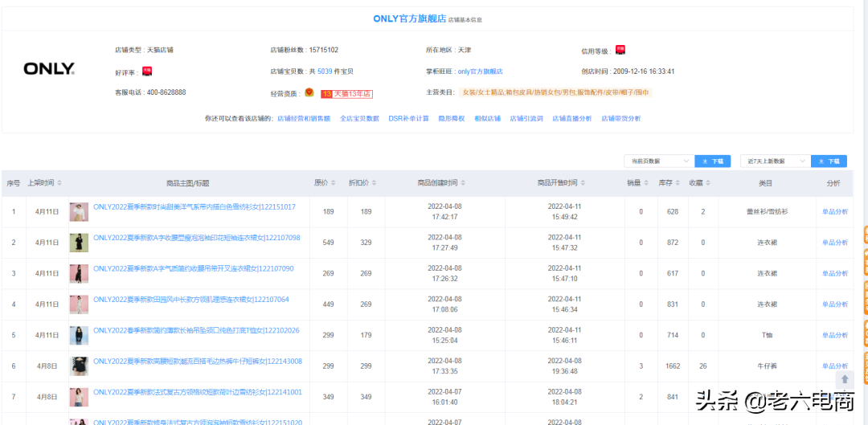Click the 蕾丝衫/雪纺衫 category cell
Screen dimensions: 868x425
coord(768,211)
